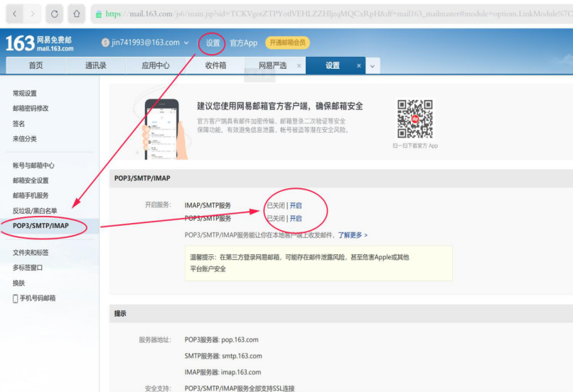Open 多标签窗口 in the sidebar
Viewport: 573px width, 392px height.
point(28,268)
